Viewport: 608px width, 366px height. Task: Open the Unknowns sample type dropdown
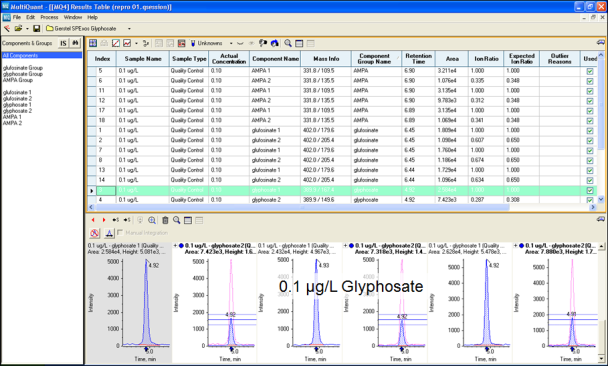tap(231, 43)
